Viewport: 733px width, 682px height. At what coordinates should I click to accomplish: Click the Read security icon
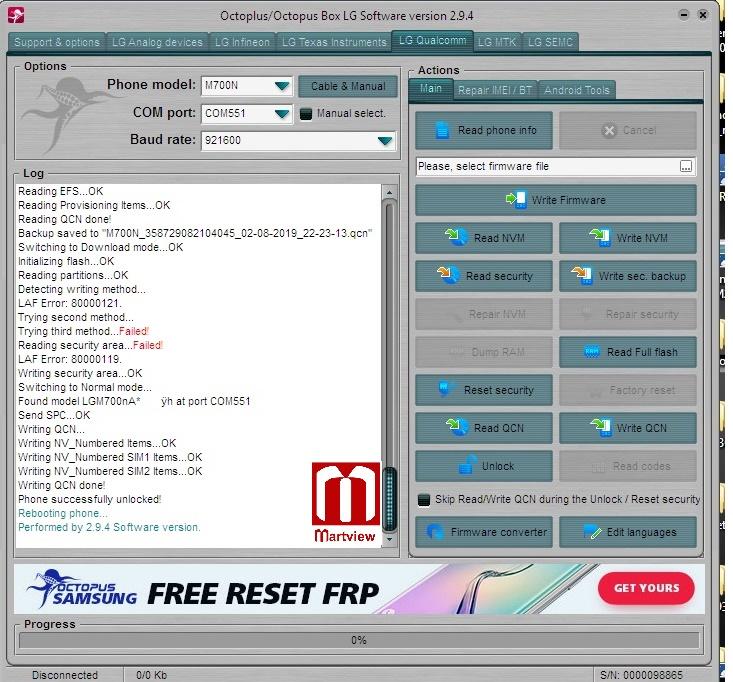(448, 275)
